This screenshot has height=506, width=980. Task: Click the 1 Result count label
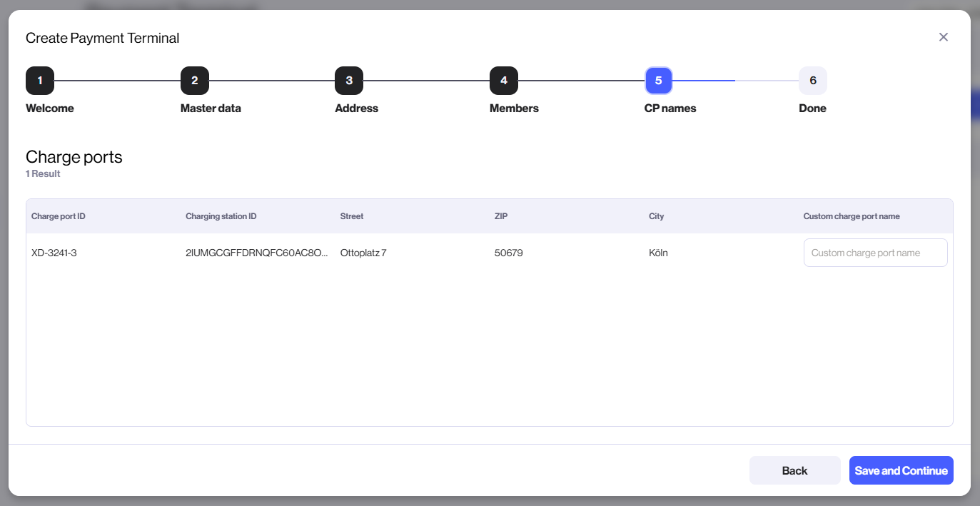43,173
